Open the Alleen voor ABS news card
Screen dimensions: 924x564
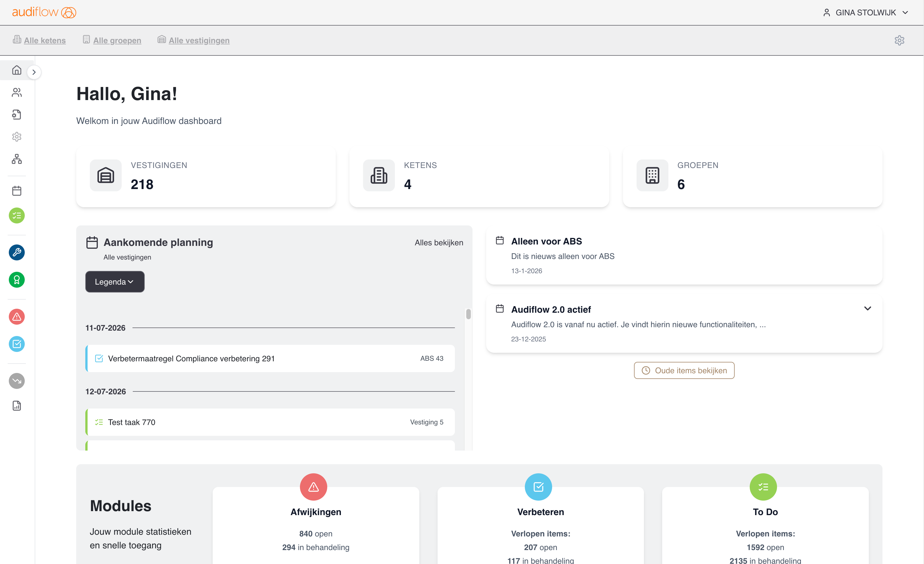pos(684,256)
